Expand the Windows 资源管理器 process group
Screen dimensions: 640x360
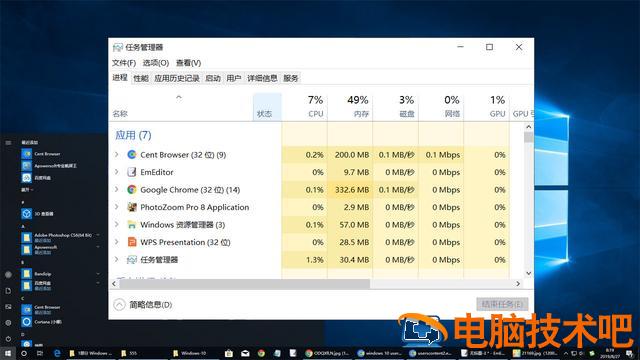pyautogui.click(x=117, y=225)
